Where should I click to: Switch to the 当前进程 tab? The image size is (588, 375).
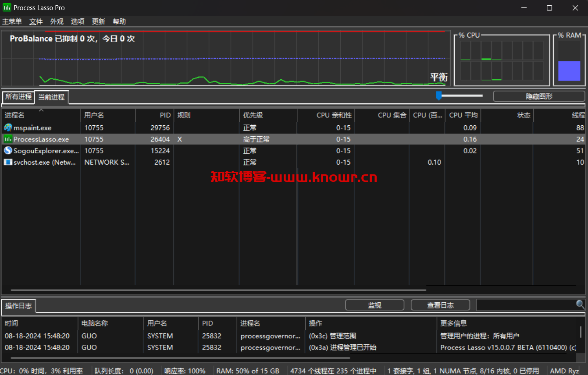(x=51, y=97)
